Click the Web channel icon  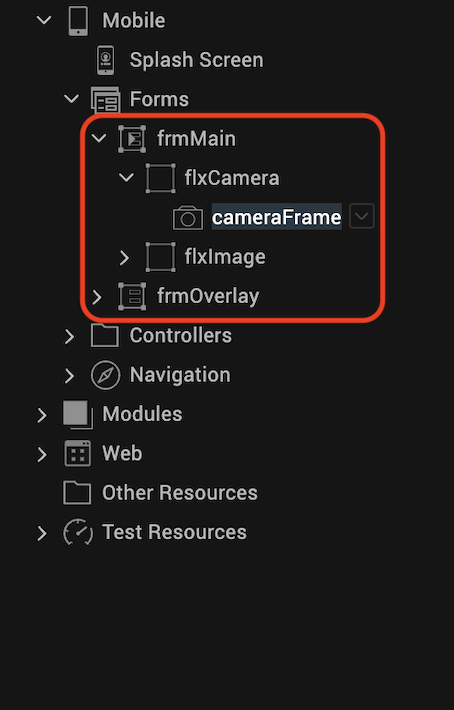(78, 453)
